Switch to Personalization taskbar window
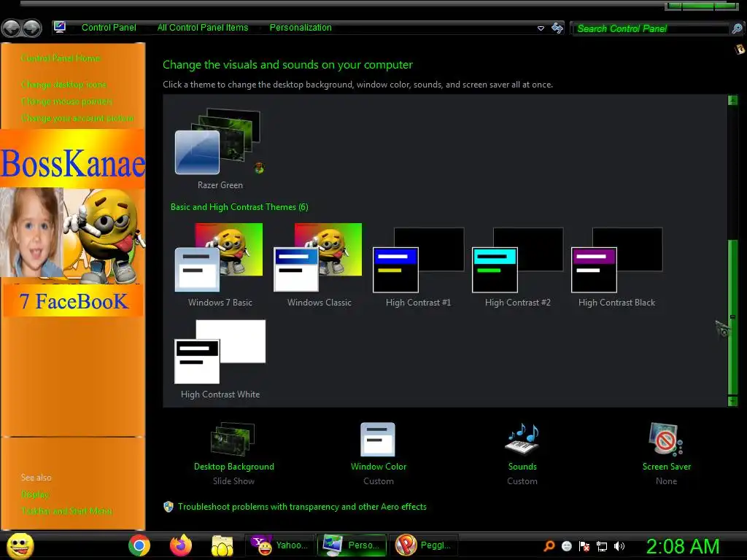Image resolution: width=747 pixels, height=560 pixels. coord(352,545)
